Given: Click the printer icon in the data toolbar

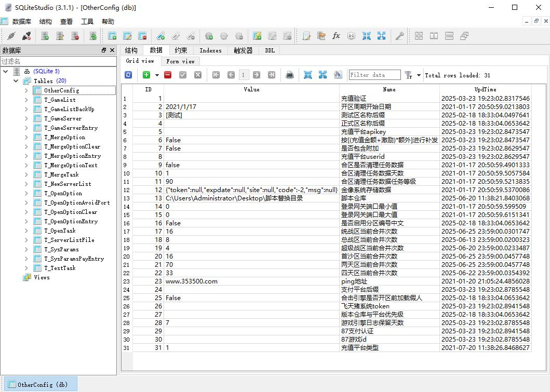Looking at the screenshot, I should click(x=290, y=75).
